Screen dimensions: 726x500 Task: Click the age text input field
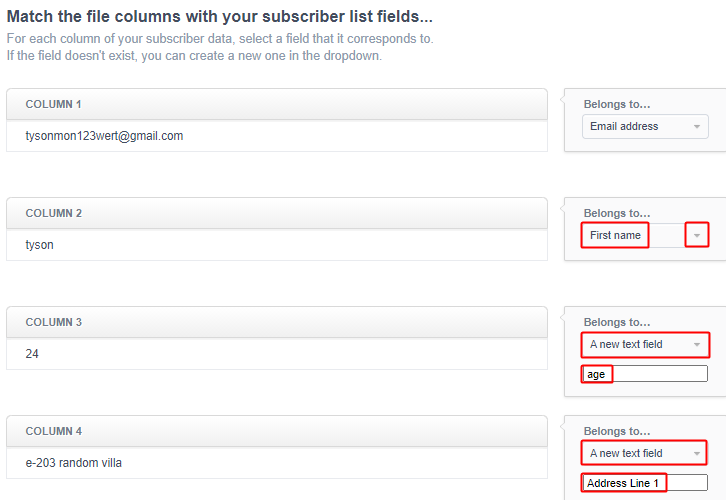pyautogui.click(x=645, y=374)
